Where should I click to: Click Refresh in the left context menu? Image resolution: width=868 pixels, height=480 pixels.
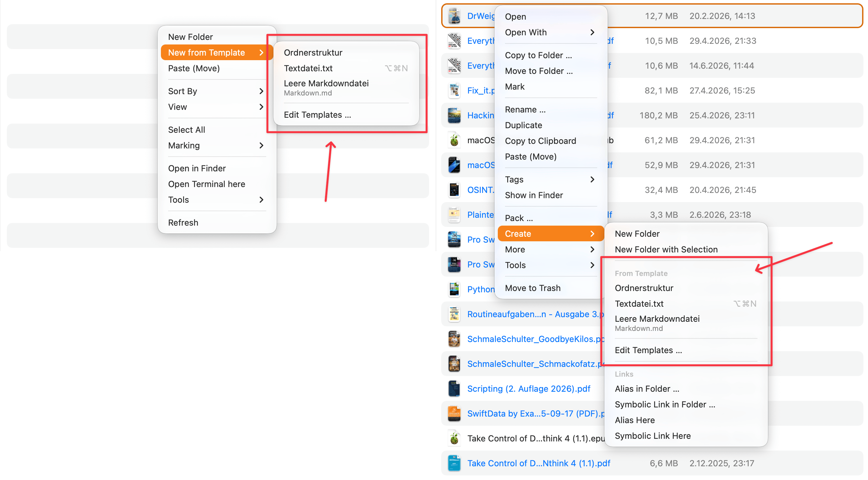click(x=217, y=223)
